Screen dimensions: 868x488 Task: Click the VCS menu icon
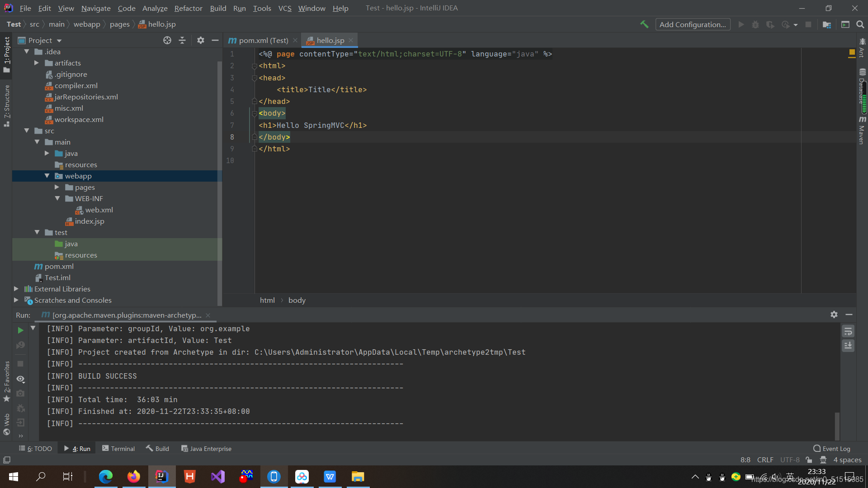point(285,8)
